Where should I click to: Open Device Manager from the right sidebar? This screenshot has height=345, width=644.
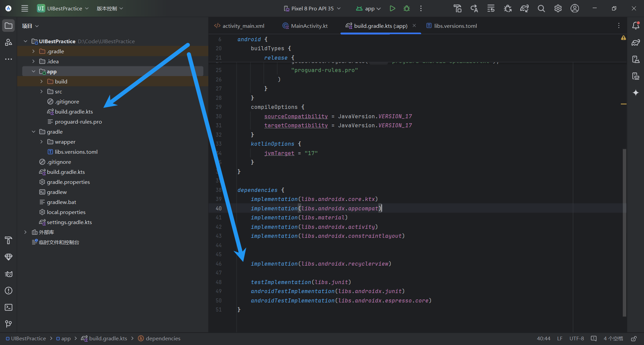click(636, 59)
